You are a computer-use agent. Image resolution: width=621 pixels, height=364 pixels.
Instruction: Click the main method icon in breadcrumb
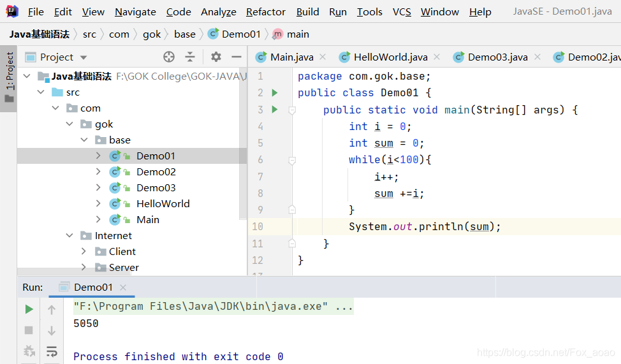click(x=277, y=34)
